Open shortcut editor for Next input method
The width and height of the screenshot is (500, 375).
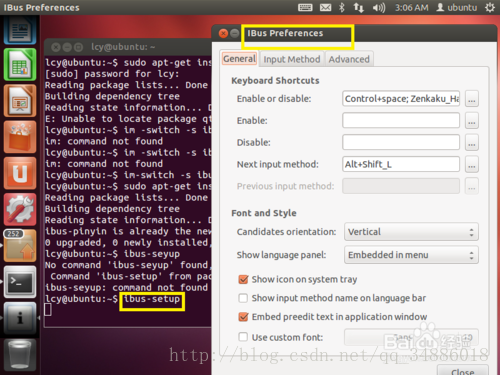point(472,164)
